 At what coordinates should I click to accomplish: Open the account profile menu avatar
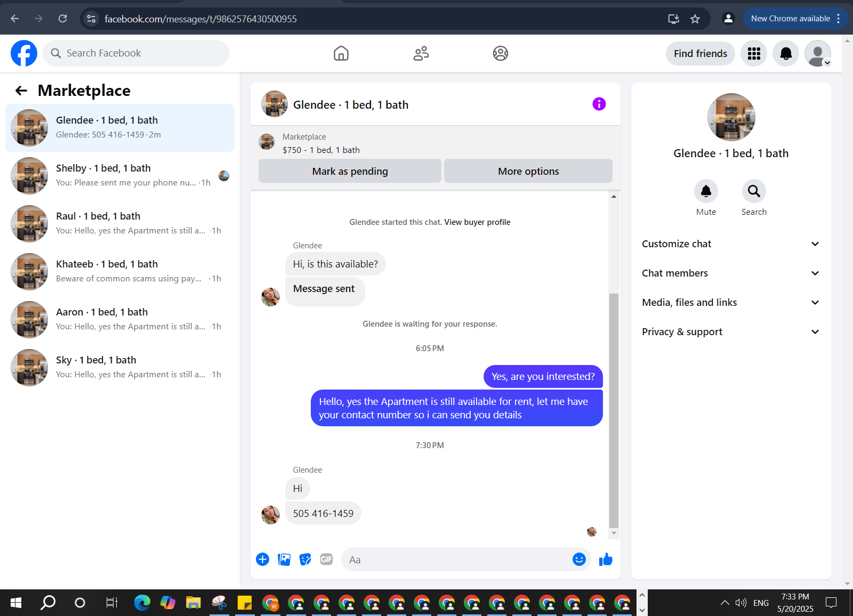coord(818,53)
